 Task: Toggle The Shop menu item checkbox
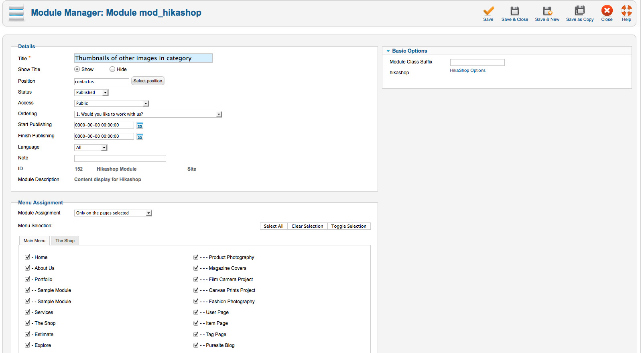click(x=28, y=323)
